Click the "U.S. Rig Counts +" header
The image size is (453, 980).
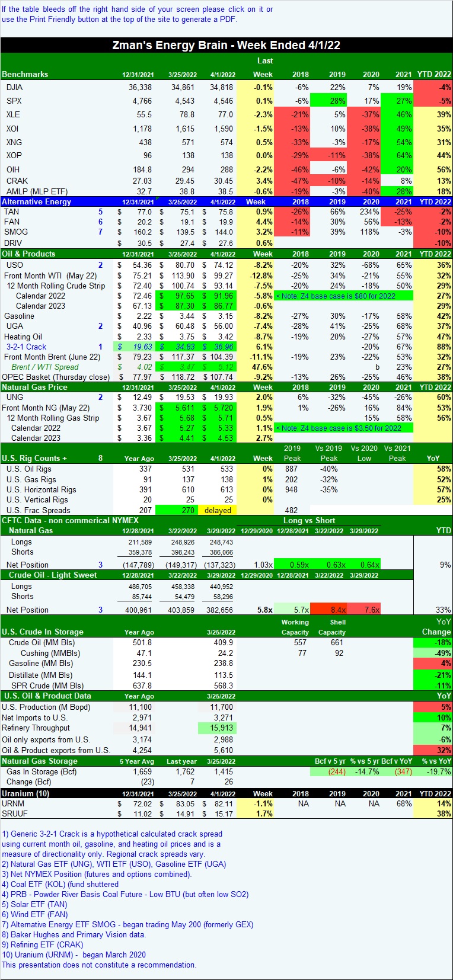pos(34,458)
